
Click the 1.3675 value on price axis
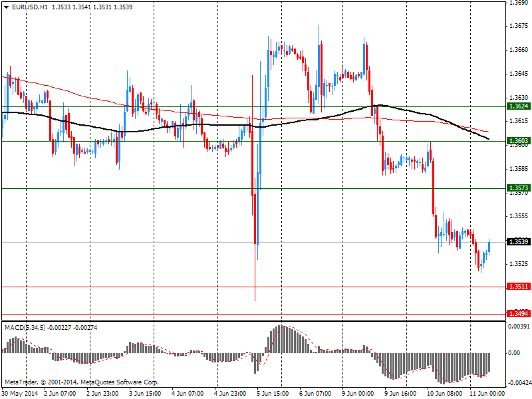(x=519, y=26)
